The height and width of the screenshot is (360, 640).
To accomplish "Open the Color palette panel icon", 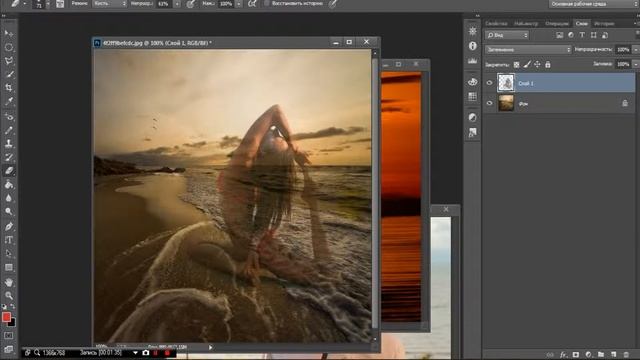I will pos(473,82).
